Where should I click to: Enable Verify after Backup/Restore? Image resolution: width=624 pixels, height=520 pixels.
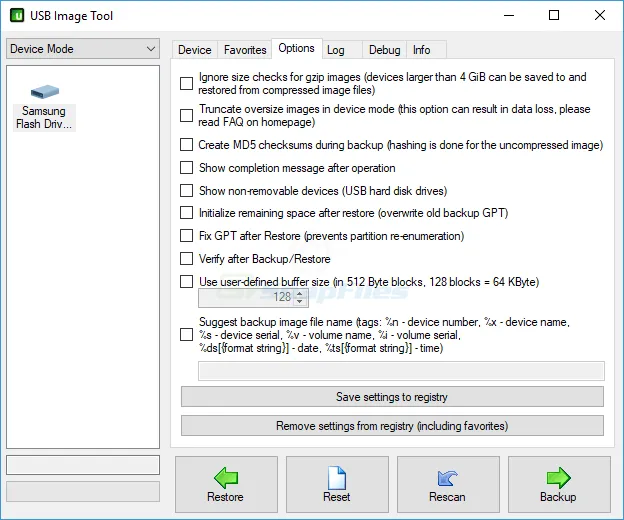(186, 259)
